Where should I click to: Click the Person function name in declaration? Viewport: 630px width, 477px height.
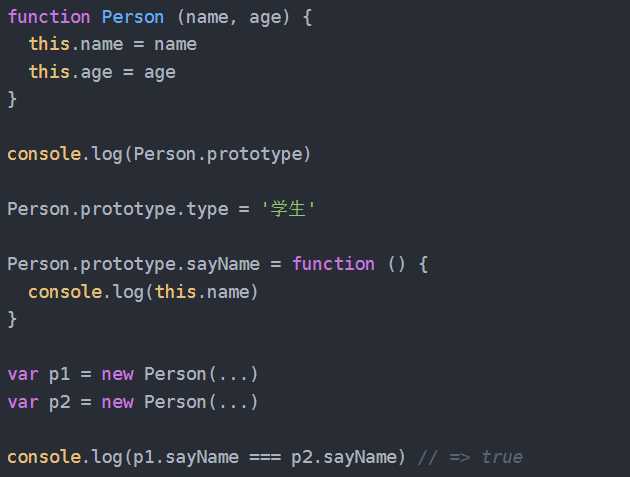click(x=133, y=17)
